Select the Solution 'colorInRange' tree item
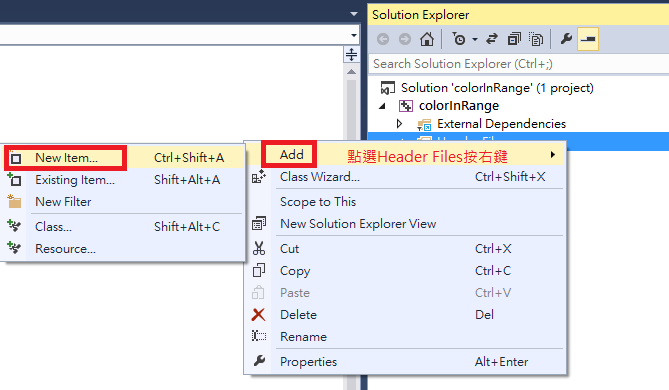 click(497, 88)
